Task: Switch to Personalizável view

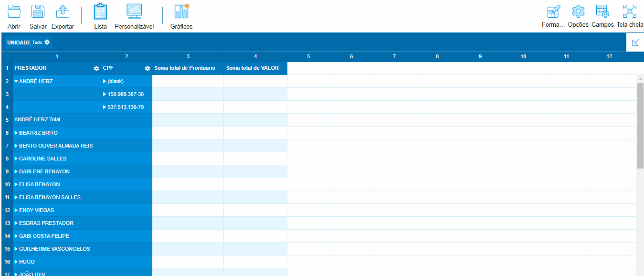Action: pyautogui.click(x=134, y=12)
